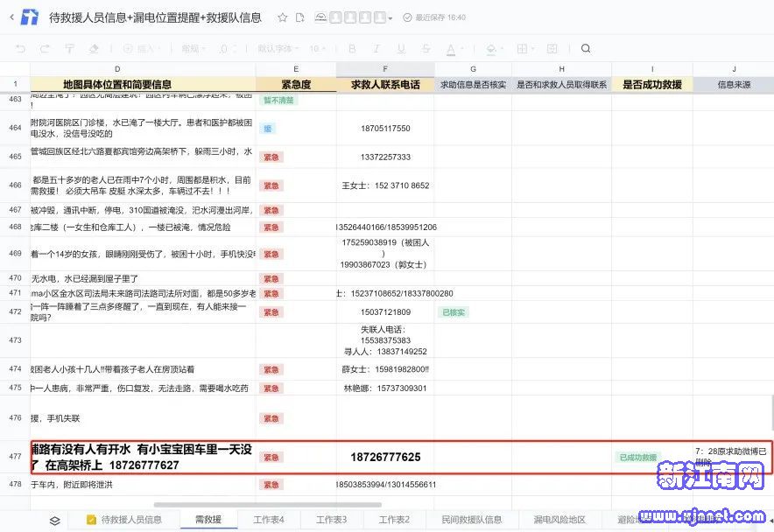The width and height of the screenshot is (774, 532).
Task: Click the move-to-folder icon beside the star
Action: 299,17
